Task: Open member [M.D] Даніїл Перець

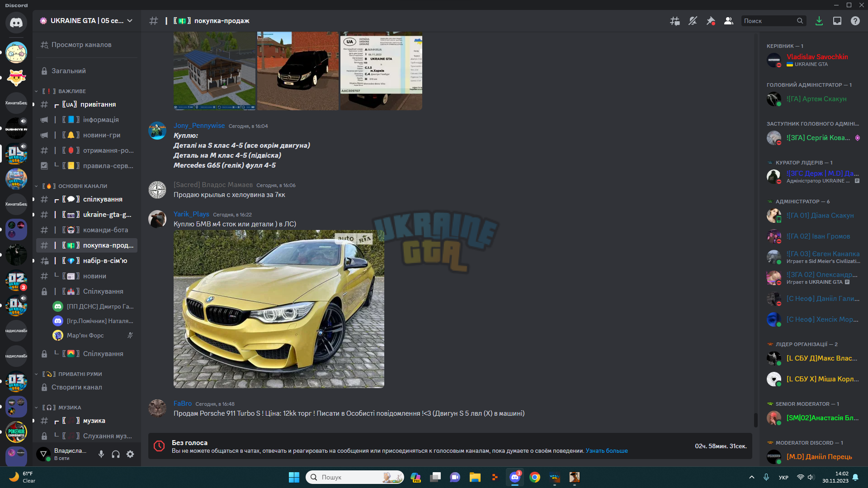Action: [814, 457]
